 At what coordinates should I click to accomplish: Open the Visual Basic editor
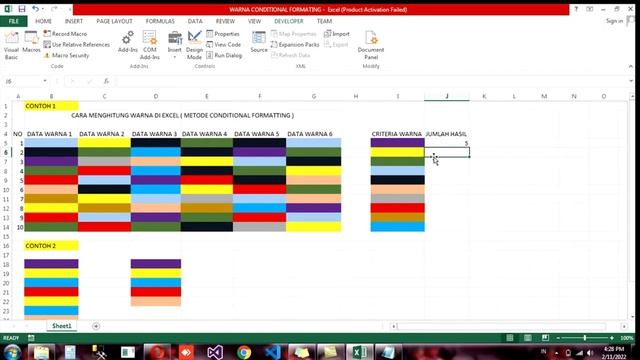11,46
